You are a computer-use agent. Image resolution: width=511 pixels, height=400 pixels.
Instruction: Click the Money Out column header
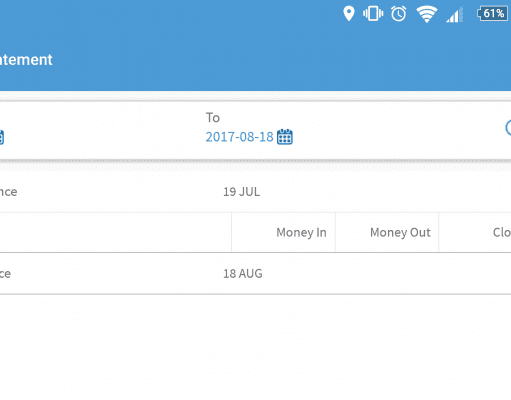pyautogui.click(x=400, y=232)
